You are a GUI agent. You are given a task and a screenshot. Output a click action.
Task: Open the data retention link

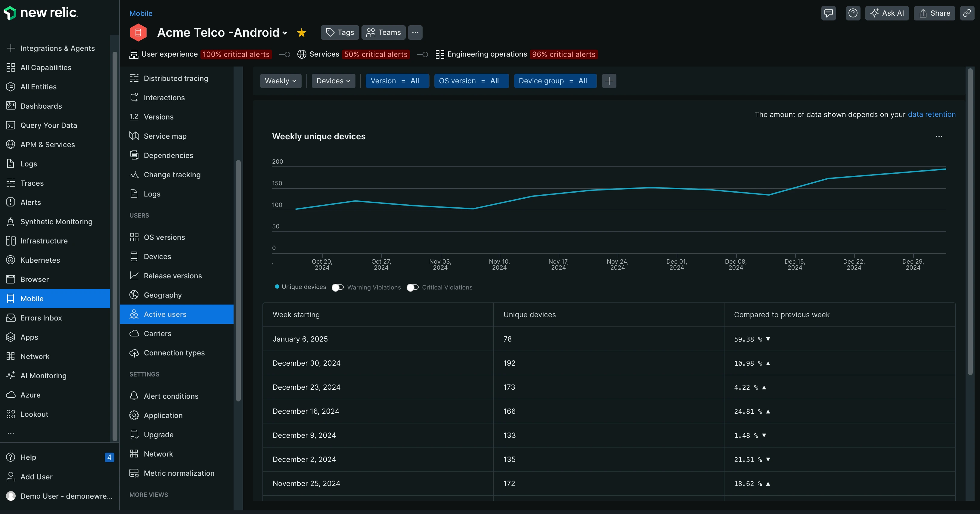(x=931, y=115)
